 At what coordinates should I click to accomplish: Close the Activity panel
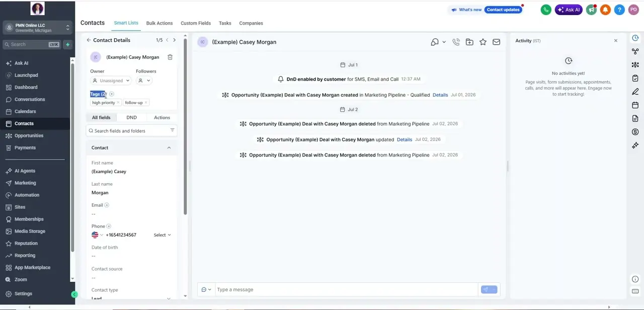pyautogui.click(x=616, y=41)
